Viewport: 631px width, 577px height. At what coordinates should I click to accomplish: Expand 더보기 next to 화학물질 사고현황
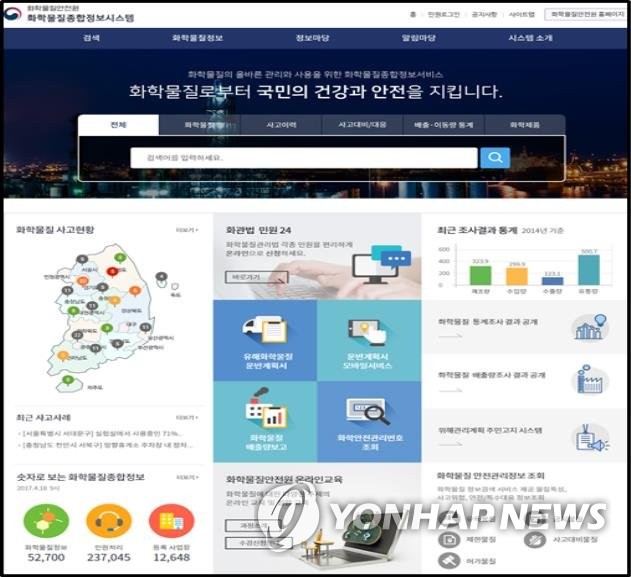186,230
